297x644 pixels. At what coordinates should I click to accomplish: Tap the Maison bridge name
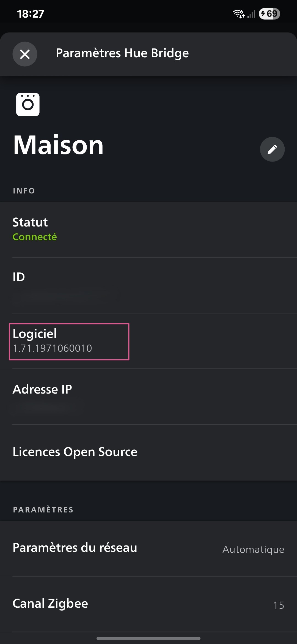point(58,145)
